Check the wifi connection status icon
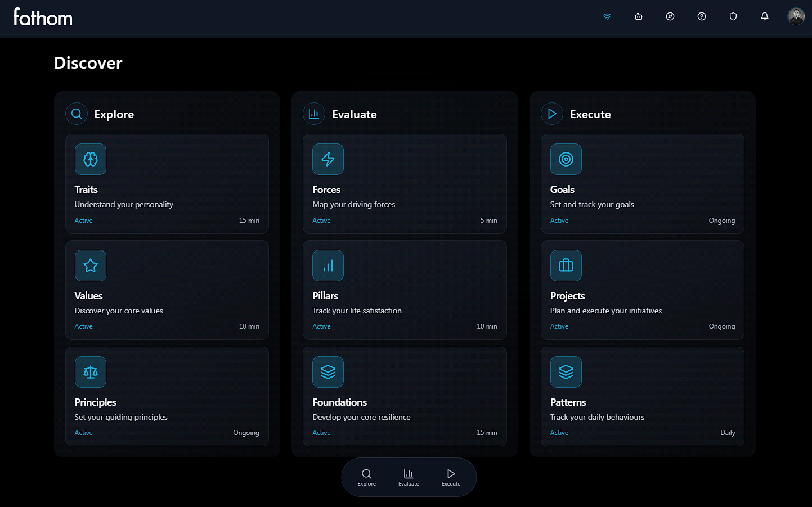This screenshot has width=812, height=507. [607, 16]
